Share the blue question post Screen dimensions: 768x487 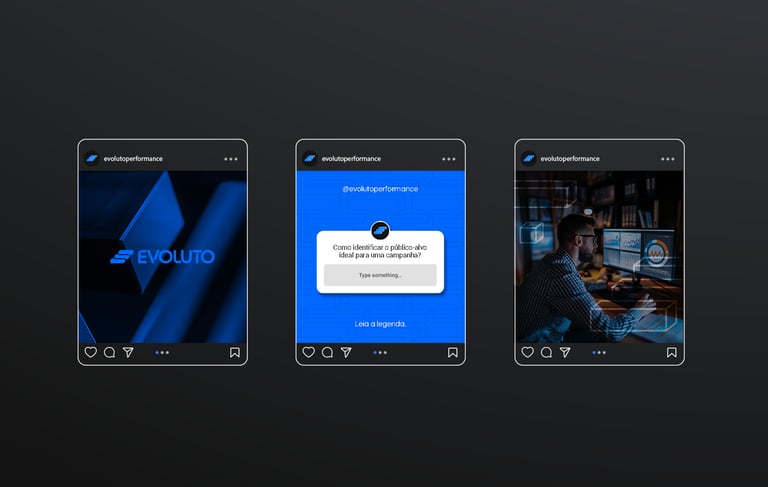[346, 352]
